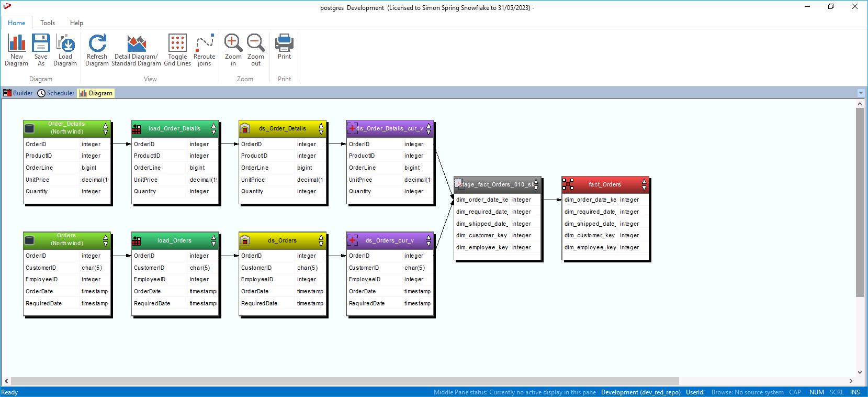Expand the ds_Order_Details column list
Screen dimensions: 868x397
(x=321, y=128)
